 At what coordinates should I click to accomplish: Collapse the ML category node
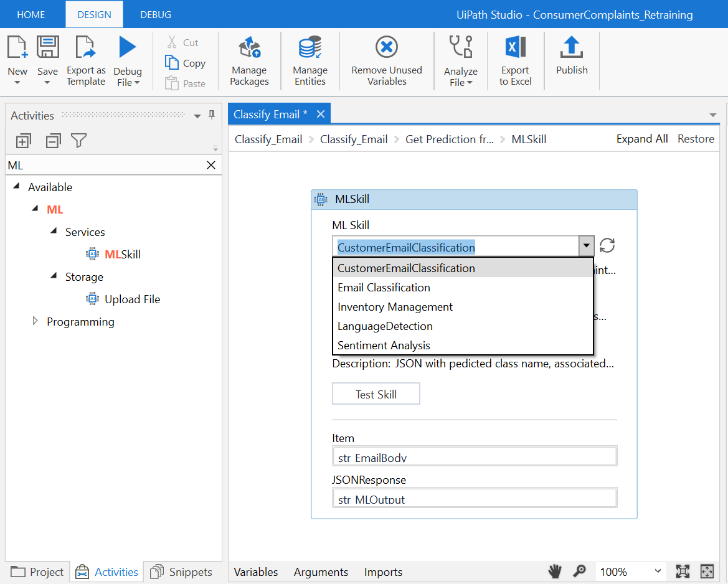point(35,209)
